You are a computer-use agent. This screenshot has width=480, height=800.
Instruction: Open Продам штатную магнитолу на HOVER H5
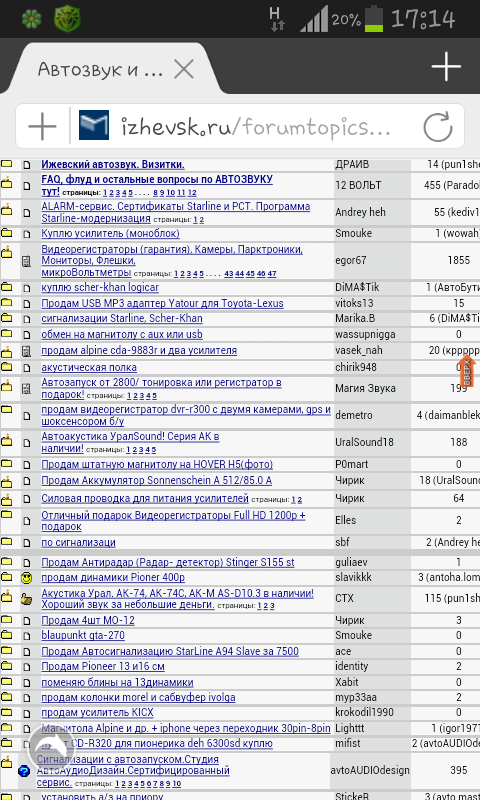pyautogui.click(x=157, y=464)
